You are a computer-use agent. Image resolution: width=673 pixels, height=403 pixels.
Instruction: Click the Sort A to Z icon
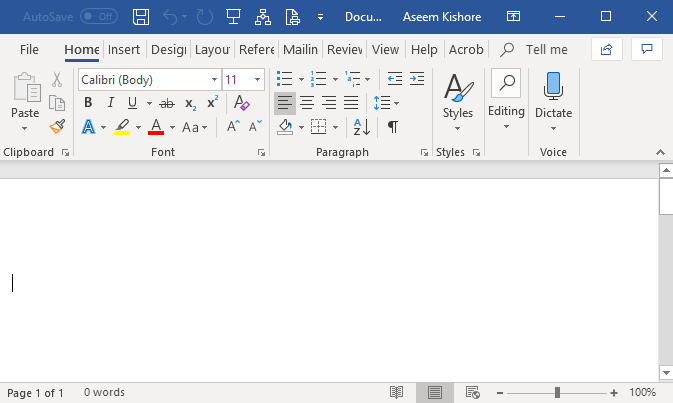(362, 127)
